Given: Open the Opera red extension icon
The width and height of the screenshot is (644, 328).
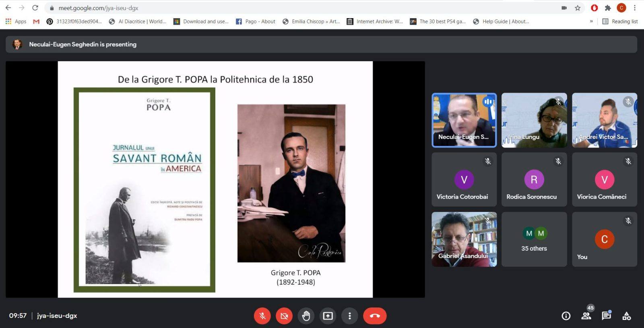Looking at the screenshot, I should pyautogui.click(x=594, y=8).
